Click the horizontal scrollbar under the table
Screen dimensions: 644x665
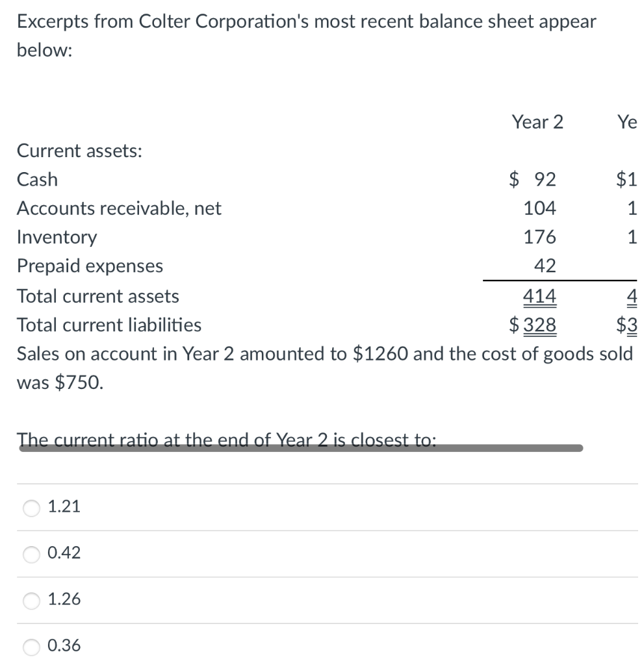coord(301,448)
